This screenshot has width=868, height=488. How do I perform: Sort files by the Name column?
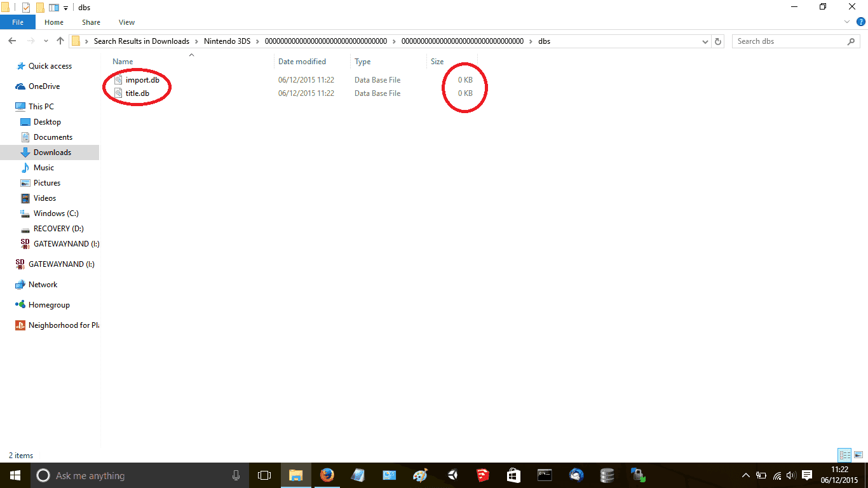point(123,62)
